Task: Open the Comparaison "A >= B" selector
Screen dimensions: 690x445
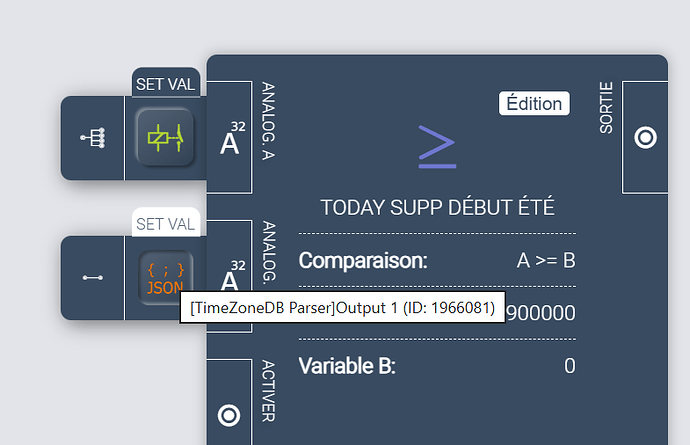Action: 545,261
